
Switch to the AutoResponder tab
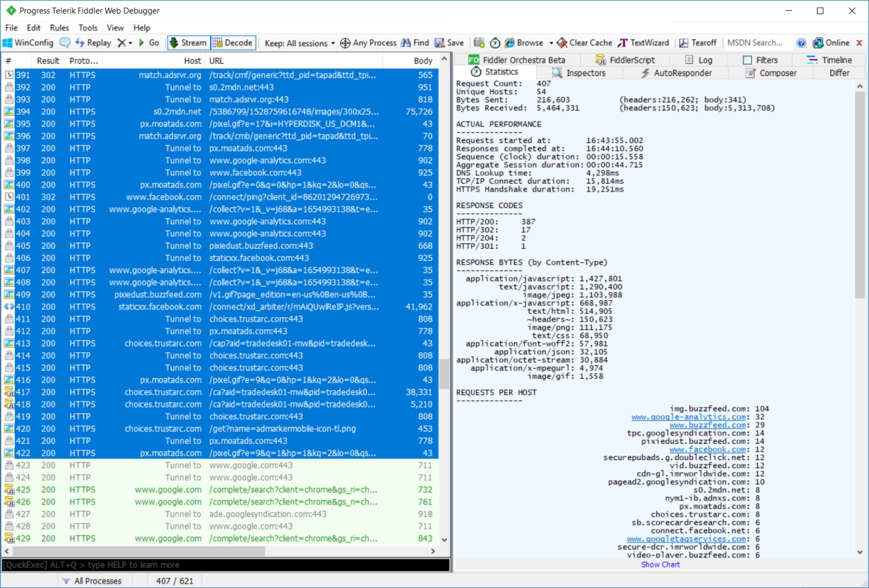click(x=676, y=73)
